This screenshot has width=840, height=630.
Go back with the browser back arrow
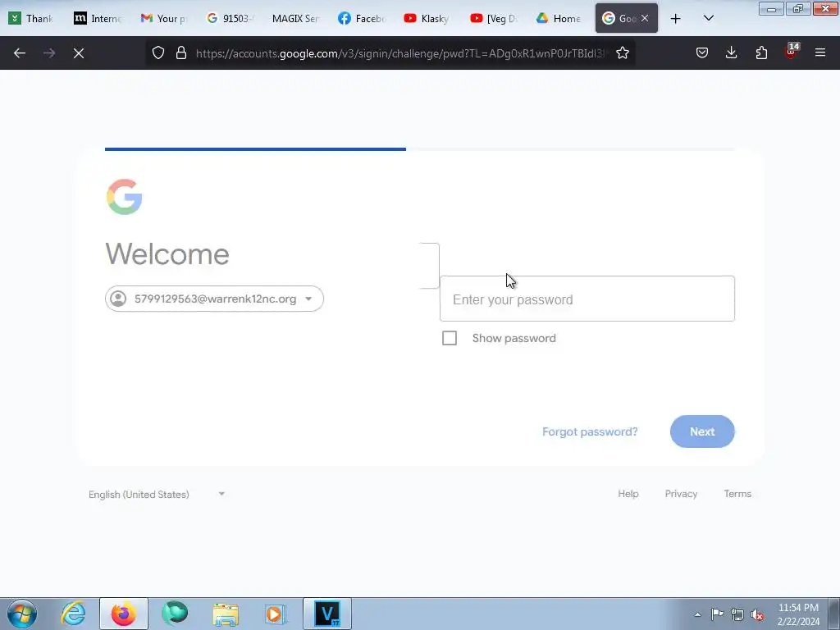20,53
